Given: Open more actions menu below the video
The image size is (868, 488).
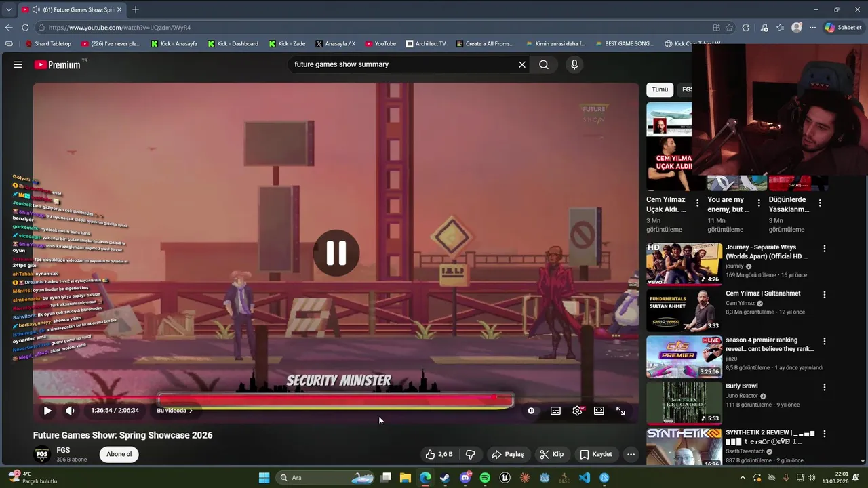Looking at the screenshot, I should (x=631, y=454).
